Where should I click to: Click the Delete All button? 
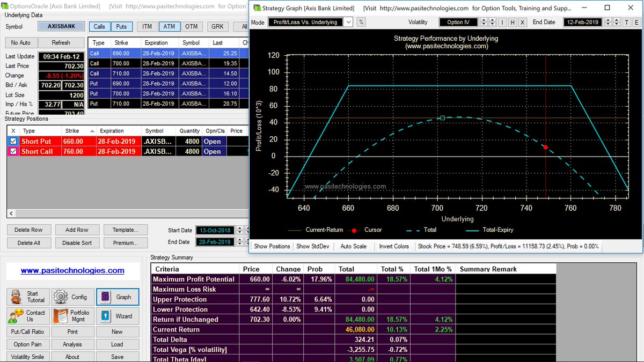pos(29,242)
